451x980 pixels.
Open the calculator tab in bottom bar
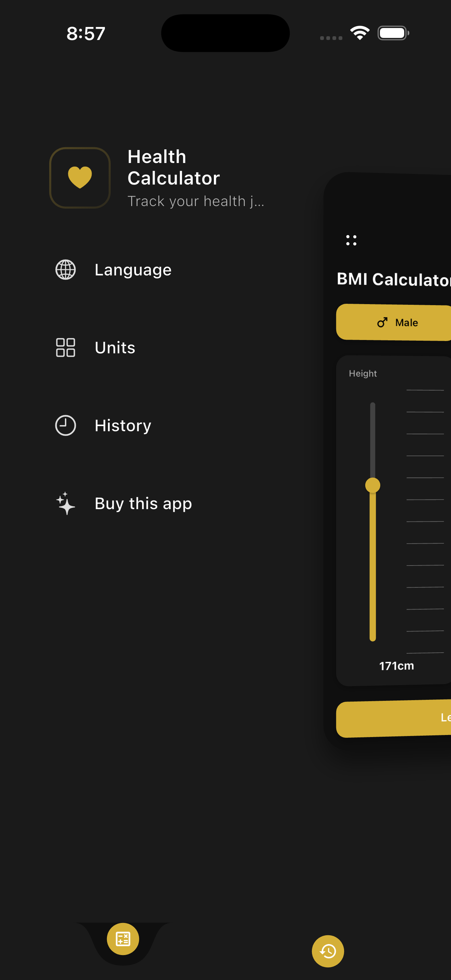(123, 939)
